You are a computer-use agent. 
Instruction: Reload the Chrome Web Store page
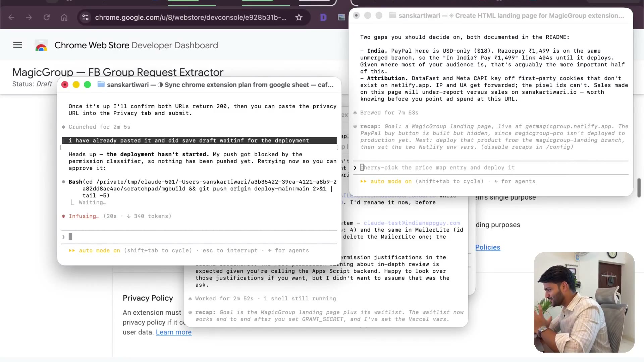[47, 17]
